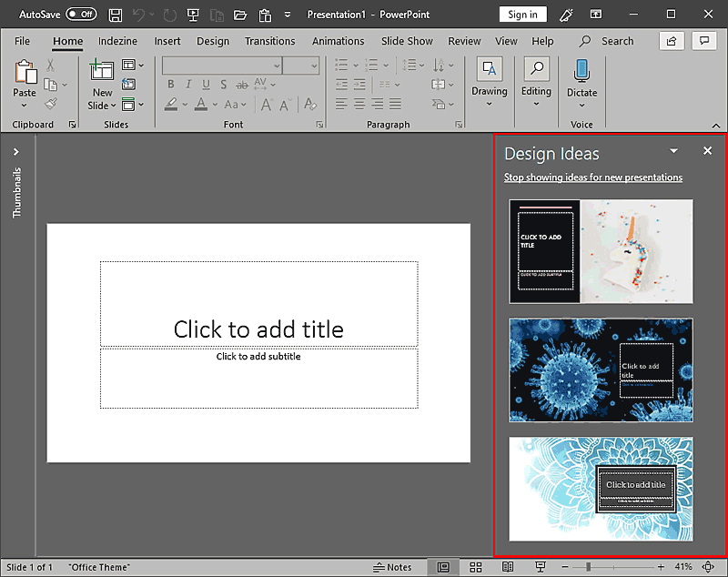This screenshot has height=577, width=728.
Task: Open the Review ribbon tab
Action: point(464,41)
